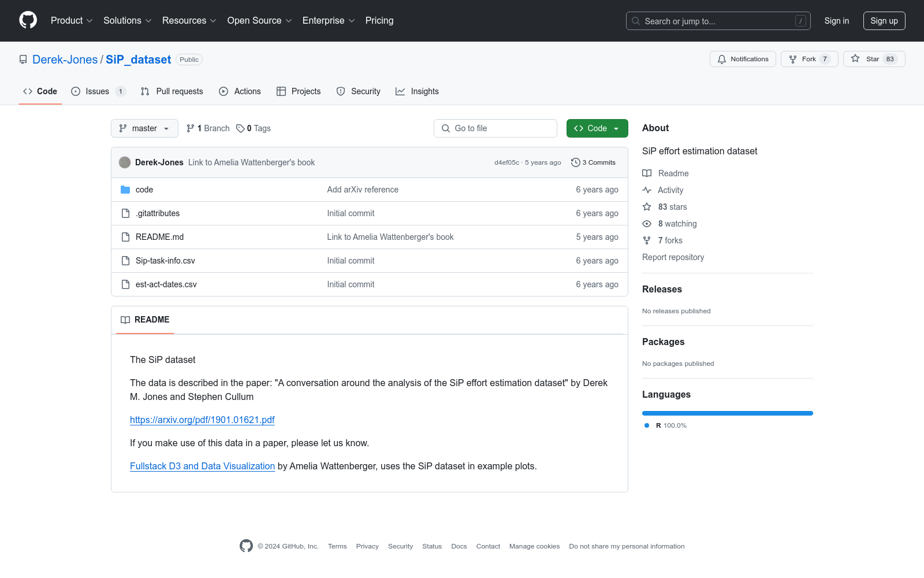Screen dimensions: 924x578
Task: Click the Manage cookies footer link
Action: pyautogui.click(x=534, y=546)
